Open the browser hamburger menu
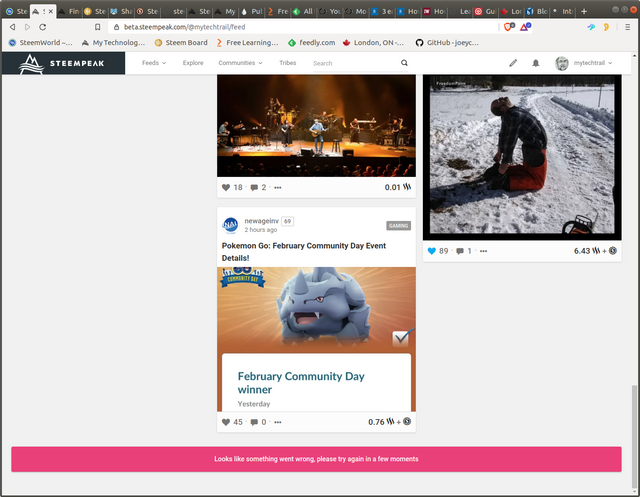Viewport: 640px width, 497px height. pyautogui.click(x=628, y=27)
